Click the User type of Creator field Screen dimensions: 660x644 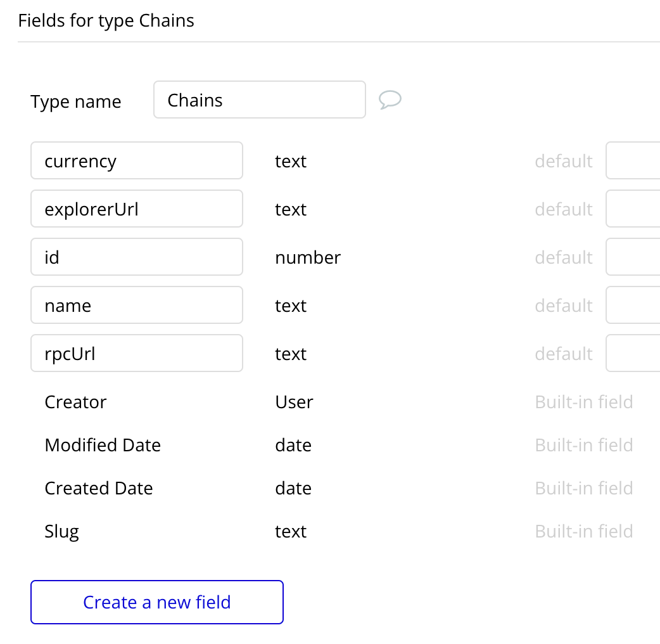tap(294, 402)
